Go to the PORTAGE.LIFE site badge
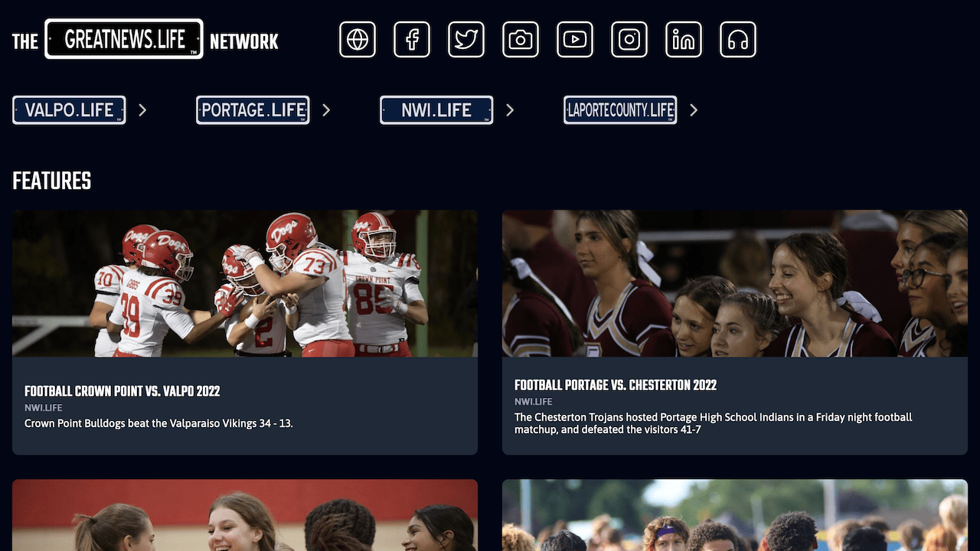The width and height of the screenshot is (980, 551). click(x=253, y=110)
